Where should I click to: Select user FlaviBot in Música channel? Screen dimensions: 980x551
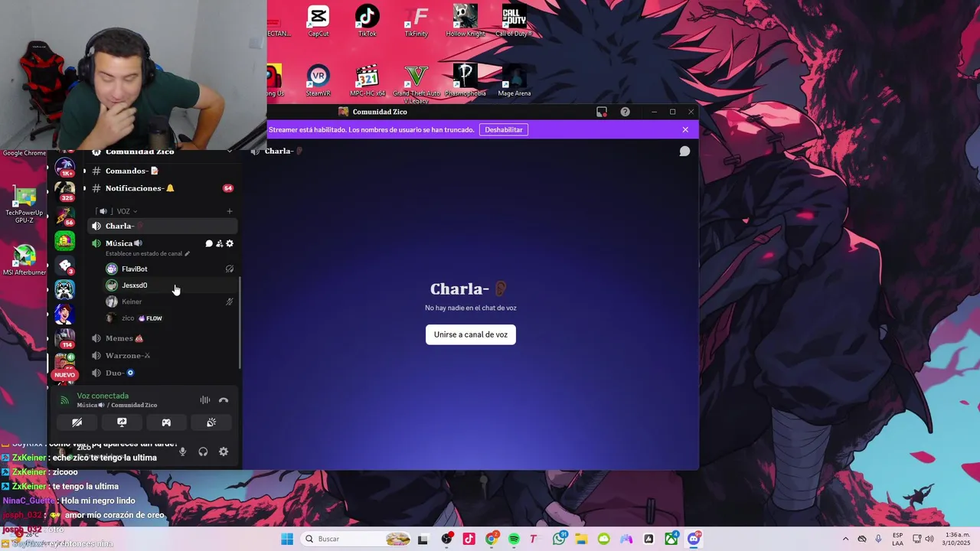pos(168,269)
